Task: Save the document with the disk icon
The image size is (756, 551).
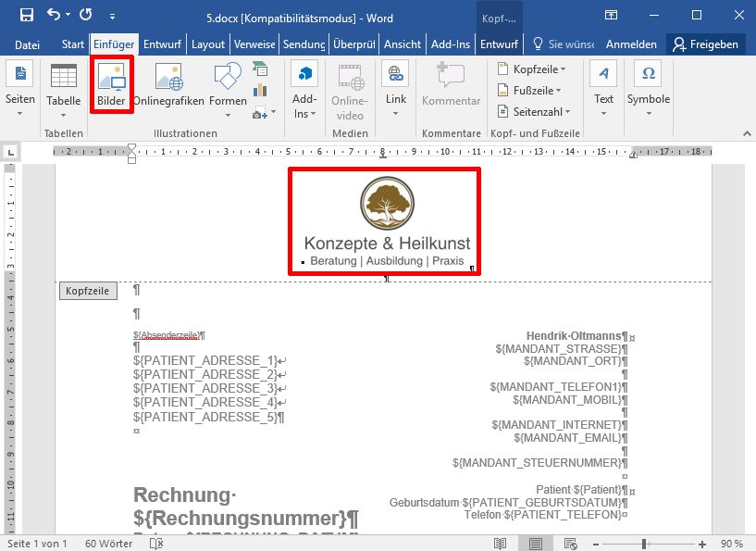Action: pos(26,16)
